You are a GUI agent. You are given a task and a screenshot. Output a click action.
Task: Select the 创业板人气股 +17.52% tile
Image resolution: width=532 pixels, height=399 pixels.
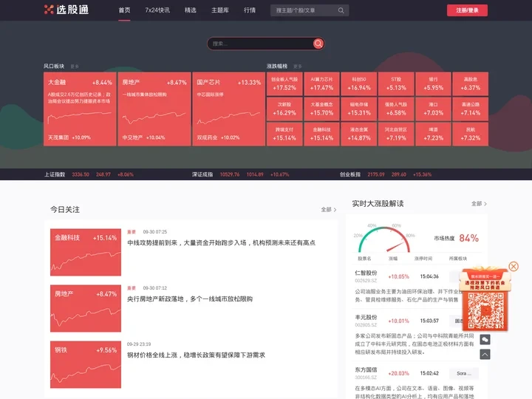(x=284, y=83)
